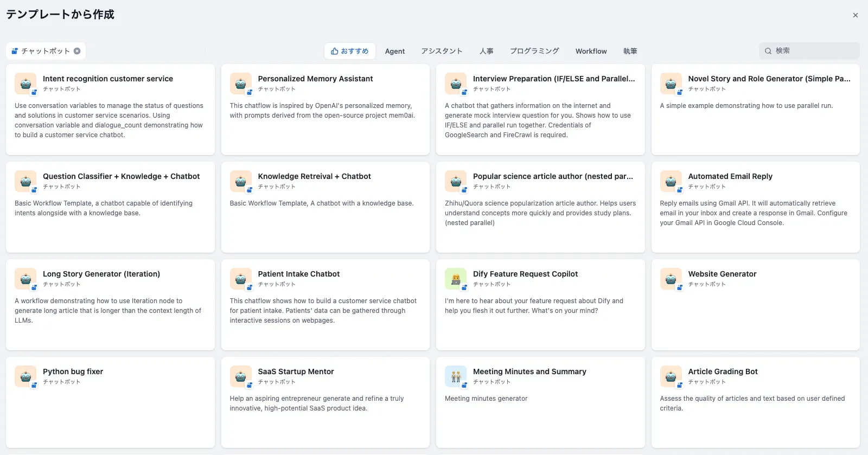This screenshot has height=455, width=868.
Task: Click the Patient Intake Chatbot icon
Action: click(240, 279)
